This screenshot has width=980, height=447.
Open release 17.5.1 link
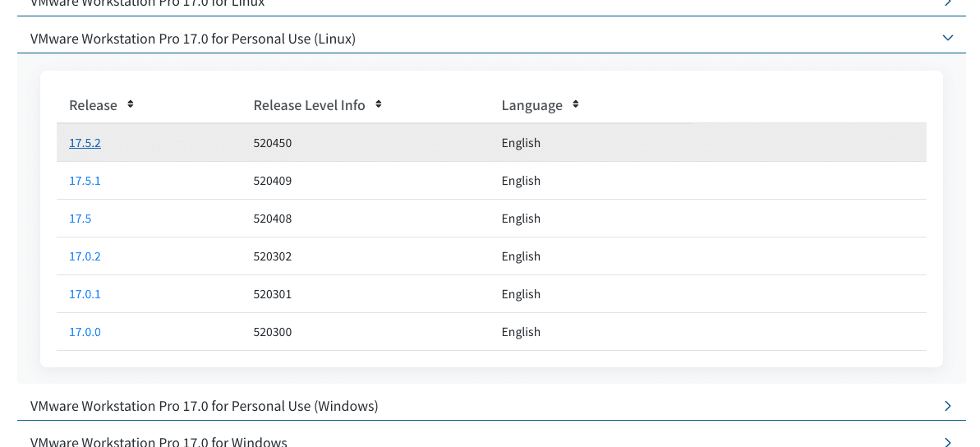(85, 181)
